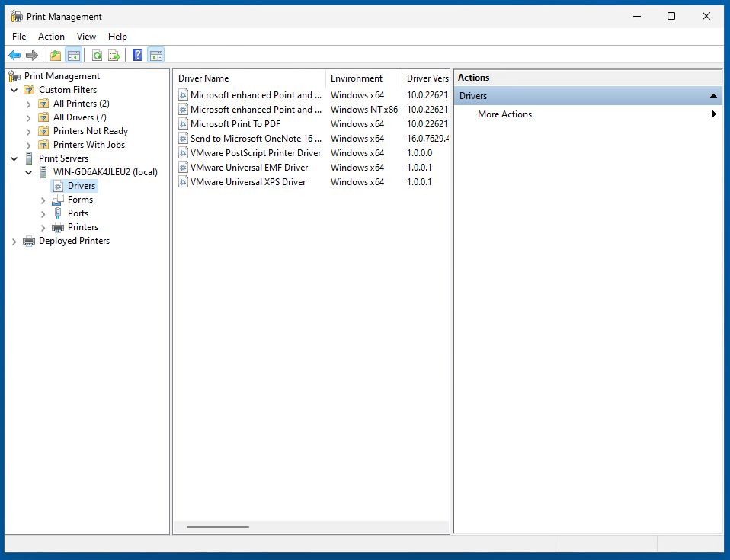This screenshot has height=560, width=730.
Task: Click the Up One Level folder icon
Action: click(x=56, y=56)
